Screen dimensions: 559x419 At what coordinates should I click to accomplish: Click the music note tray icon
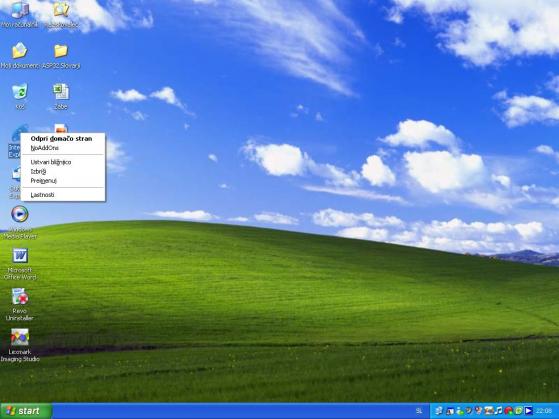click(499, 411)
